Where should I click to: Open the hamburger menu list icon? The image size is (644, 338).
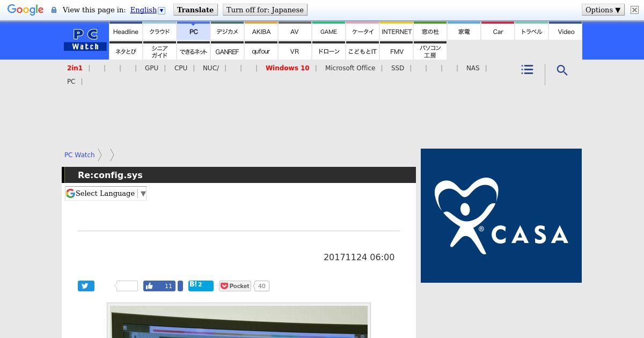pyautogui.click(x=527, y=70)
